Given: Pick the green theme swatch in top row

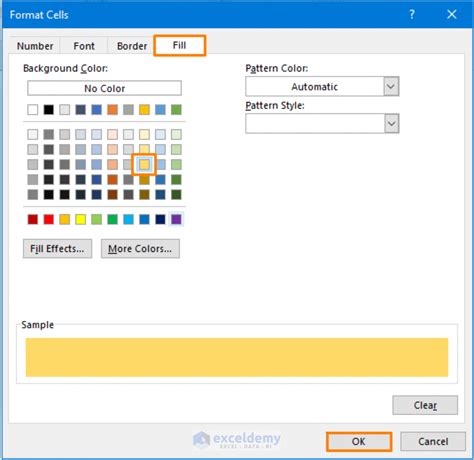Looking at the screenshot, I should coord(176,110).
